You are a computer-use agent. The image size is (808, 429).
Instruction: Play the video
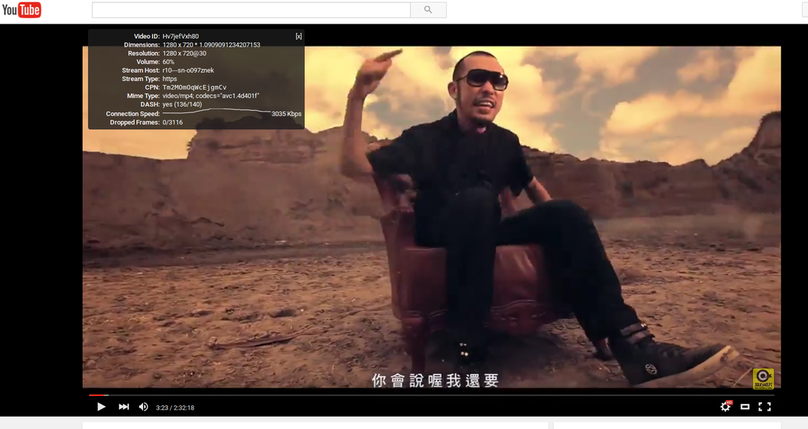pyautogui.click(x=101, y=407)
